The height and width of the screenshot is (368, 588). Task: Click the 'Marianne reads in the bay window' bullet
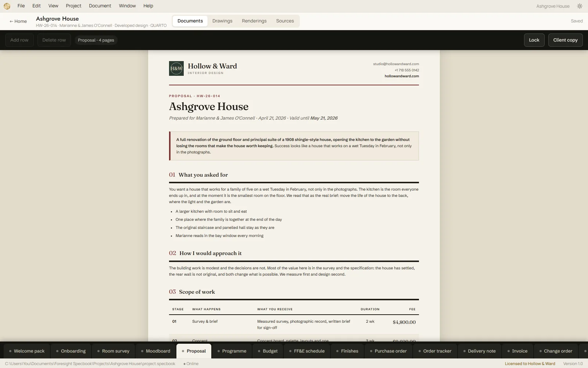coord(219,236)
